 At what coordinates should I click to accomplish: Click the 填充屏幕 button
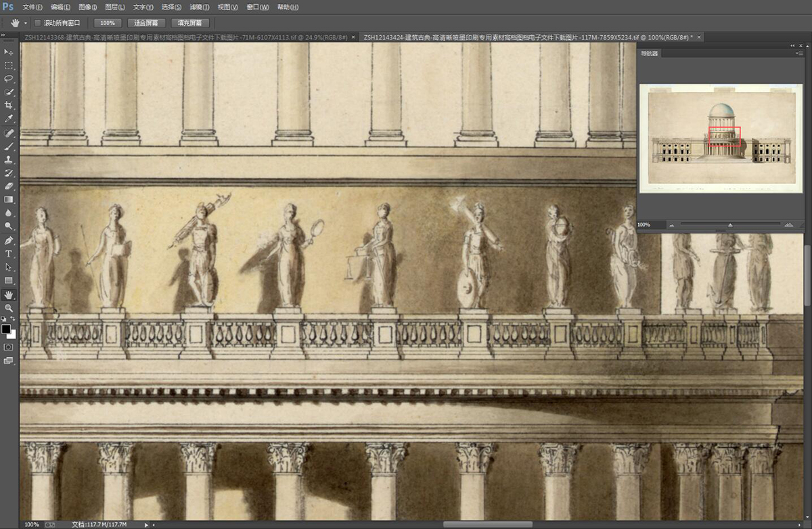191,23
